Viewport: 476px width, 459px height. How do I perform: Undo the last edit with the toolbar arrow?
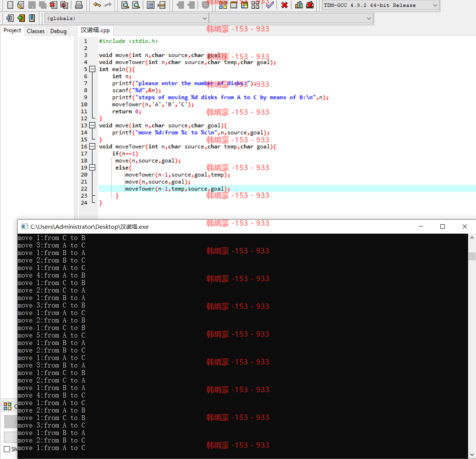[97, 5]
